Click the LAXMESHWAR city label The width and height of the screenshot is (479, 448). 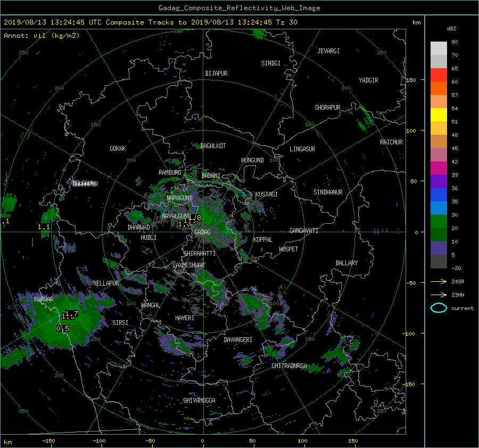click(188, 265)
